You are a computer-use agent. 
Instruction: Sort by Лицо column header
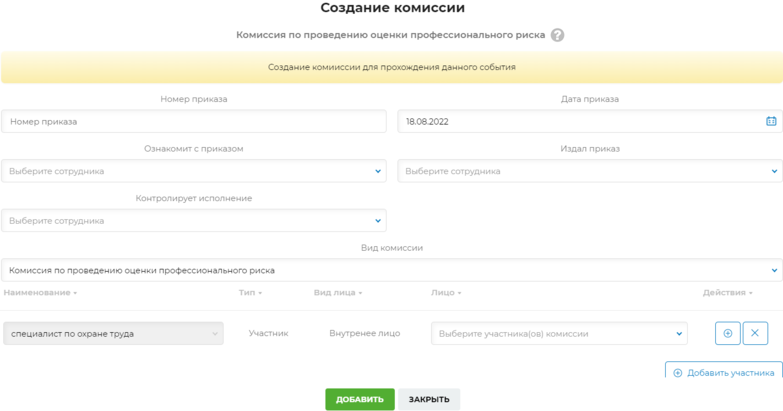446,293
